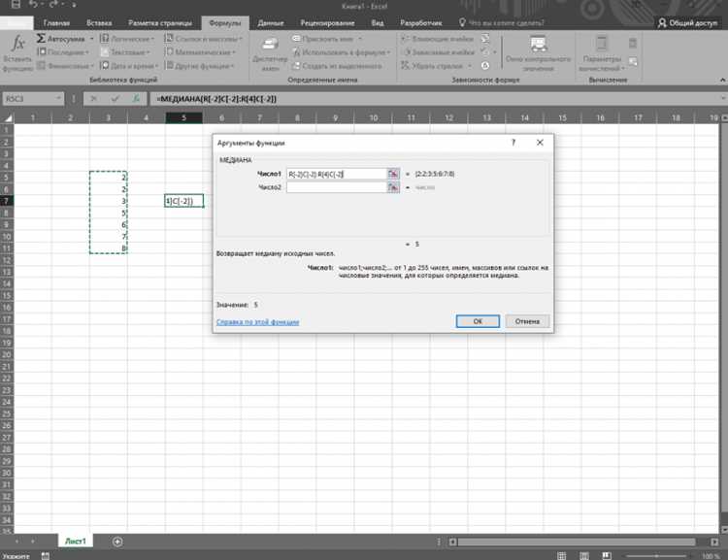Switch to Normal view in the status bar
The height and width of the screenshot is (560, 728).
[561, 556]
